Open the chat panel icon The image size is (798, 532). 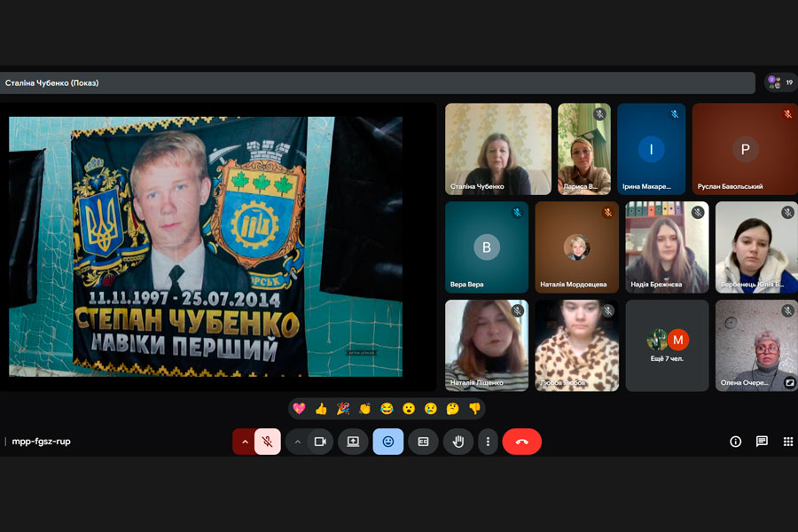762,442
